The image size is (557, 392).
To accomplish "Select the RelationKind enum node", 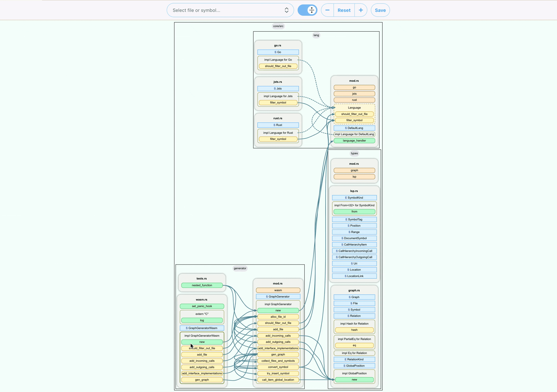I will [x=354, y=359].
